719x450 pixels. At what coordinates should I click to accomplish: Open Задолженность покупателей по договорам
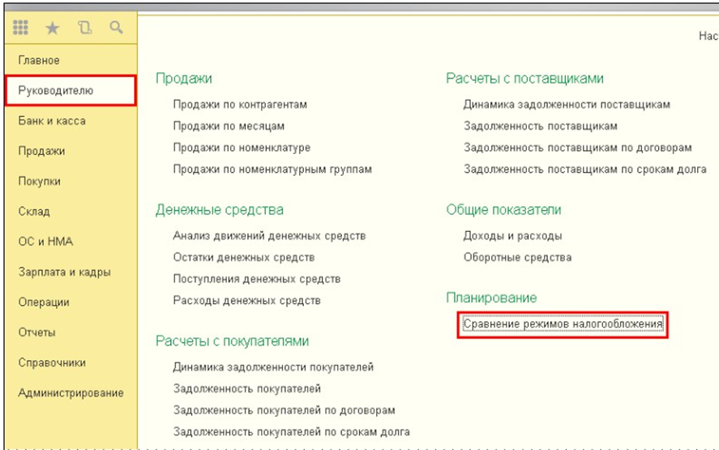[284, 410]
